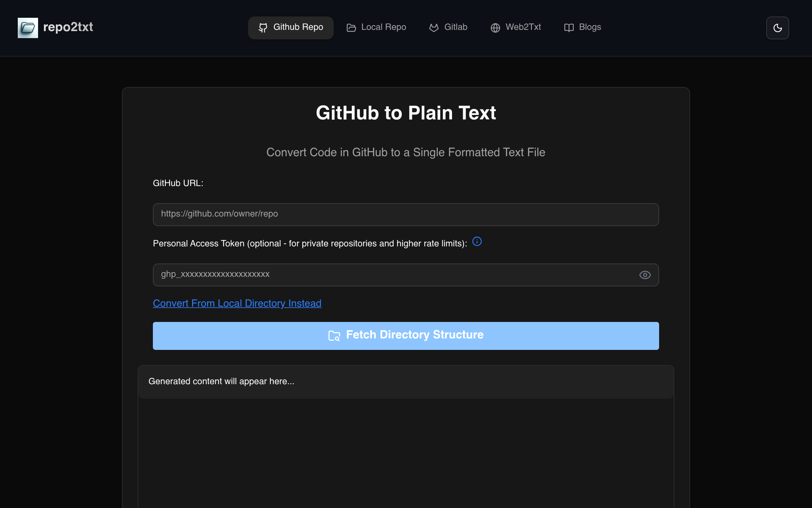The image size is (812, 508).
Task: Go to the Web2Txt tab
Action: pyautogui.click(x=516, y=28)
